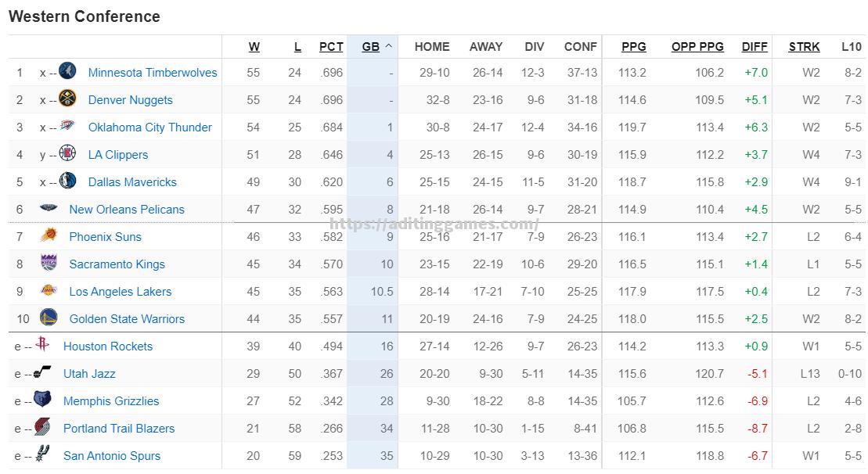
Task: Sort standings by W column
Action: pyautogui.click(x=254, y=47)
